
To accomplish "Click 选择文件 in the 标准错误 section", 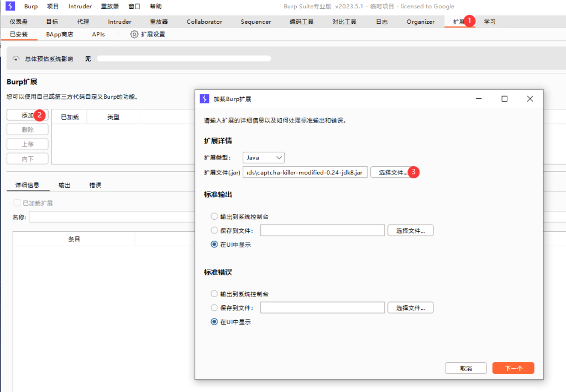I will [x=411, y=308].
